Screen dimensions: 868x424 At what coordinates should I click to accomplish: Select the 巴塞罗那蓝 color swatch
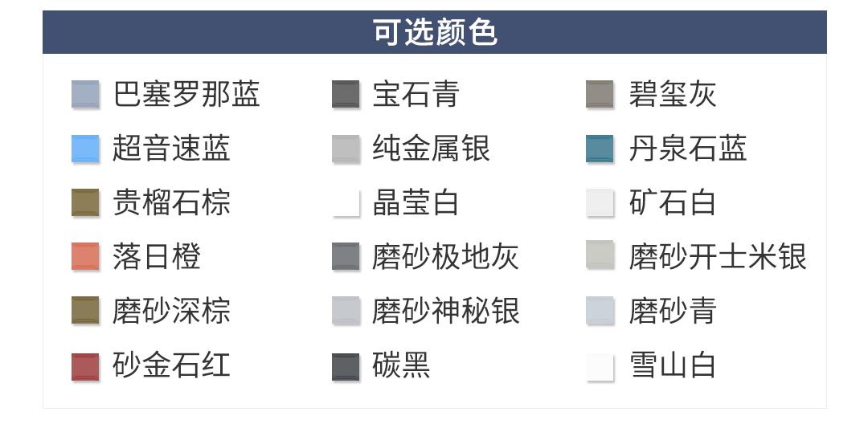(x=85, y=95)
